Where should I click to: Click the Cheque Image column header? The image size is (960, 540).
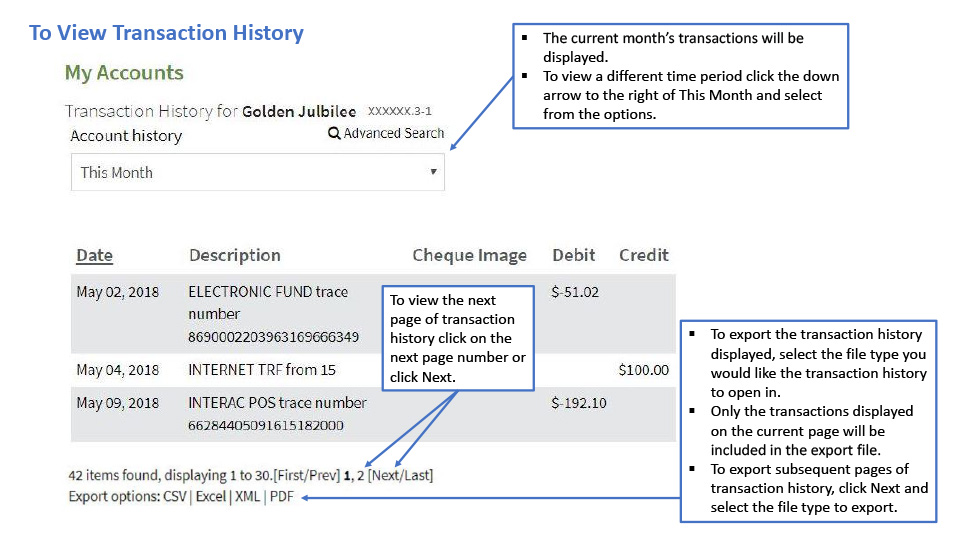(469, 255)
